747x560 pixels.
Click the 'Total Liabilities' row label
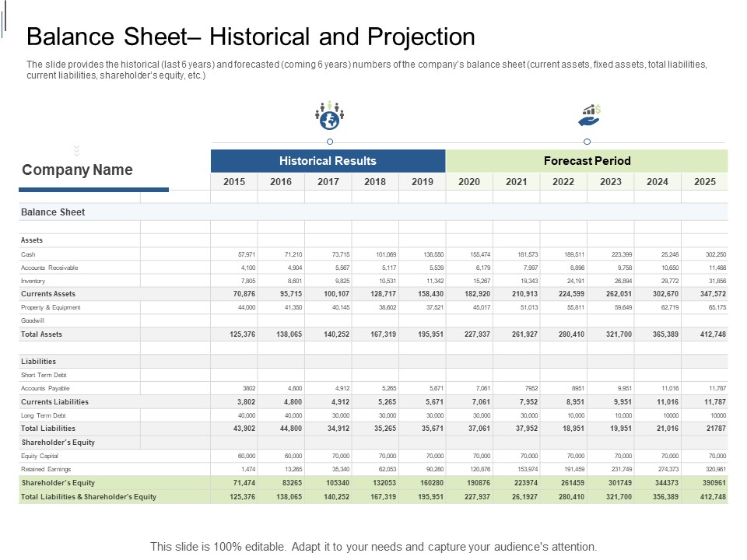click(x=48, y=429)
